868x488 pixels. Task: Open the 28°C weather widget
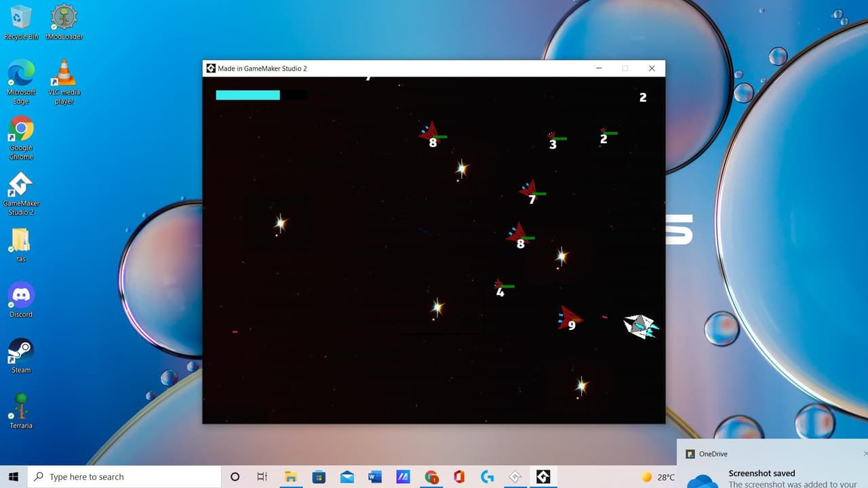pyautogui.click(x=658, y=476)
